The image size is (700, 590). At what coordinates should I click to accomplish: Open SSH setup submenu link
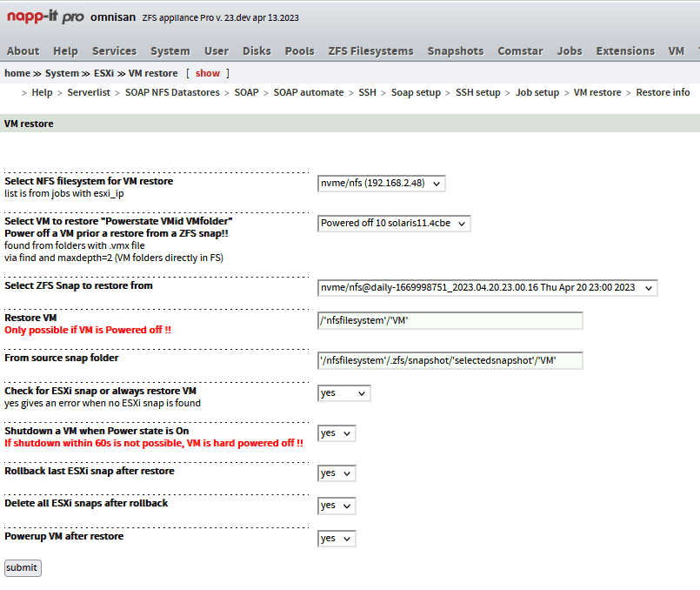[x=478, y=92]
